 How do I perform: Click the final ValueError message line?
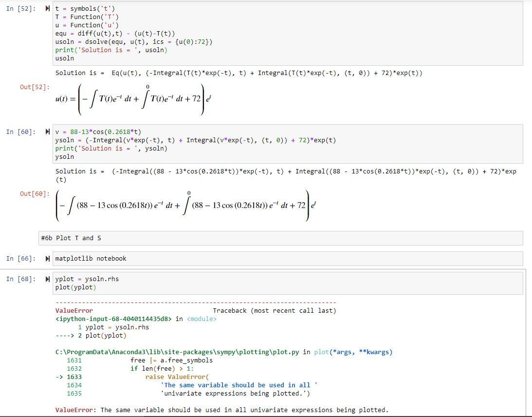tap(221, 410)
